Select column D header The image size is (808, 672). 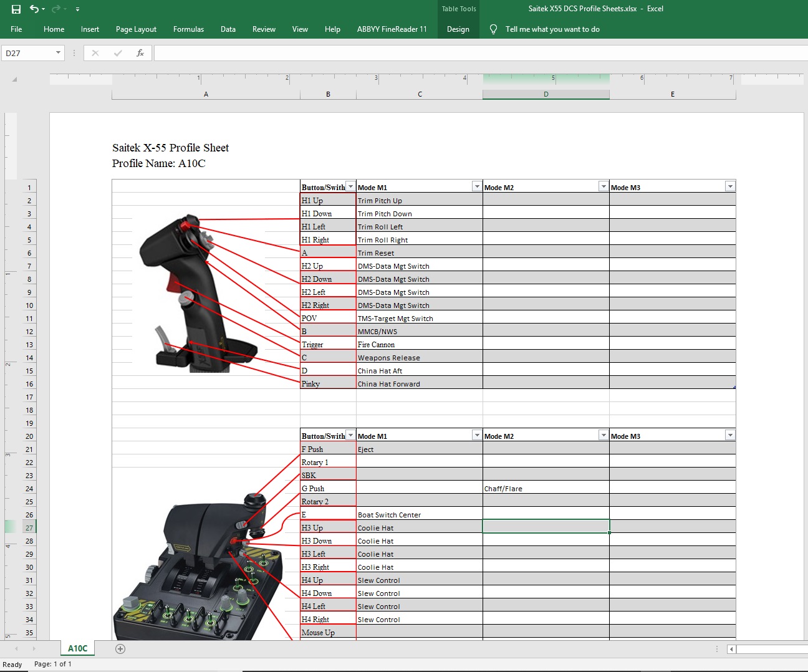click(546, 95)
